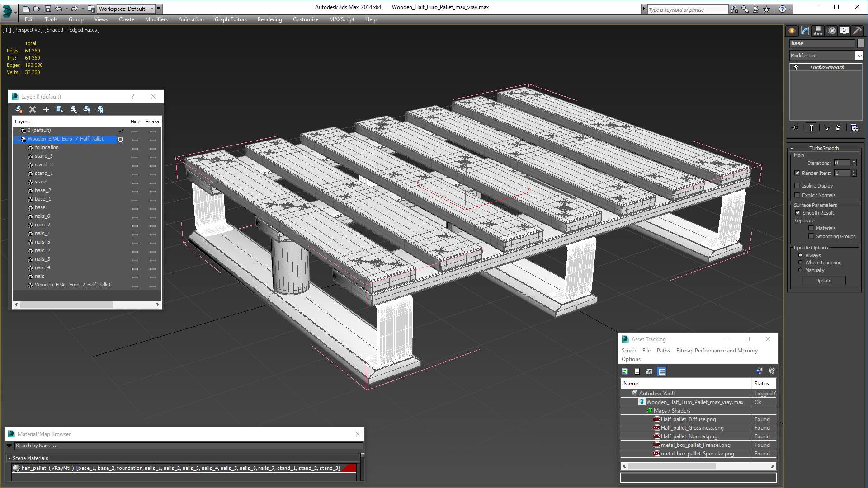Screen dimensions: 868x488
Task: Click Table View icon in Asset Tracking
Action: 662,371
